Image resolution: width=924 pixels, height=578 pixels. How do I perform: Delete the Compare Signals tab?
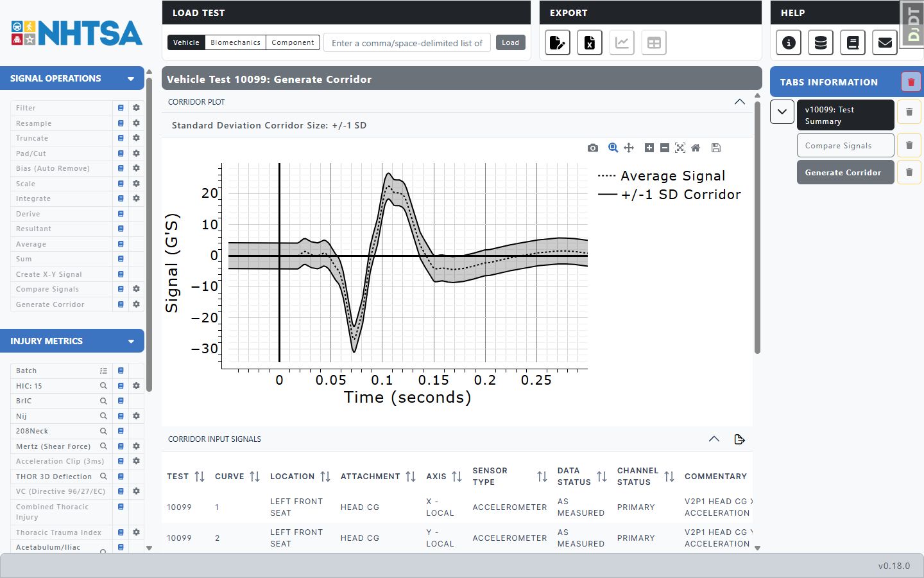909,145
